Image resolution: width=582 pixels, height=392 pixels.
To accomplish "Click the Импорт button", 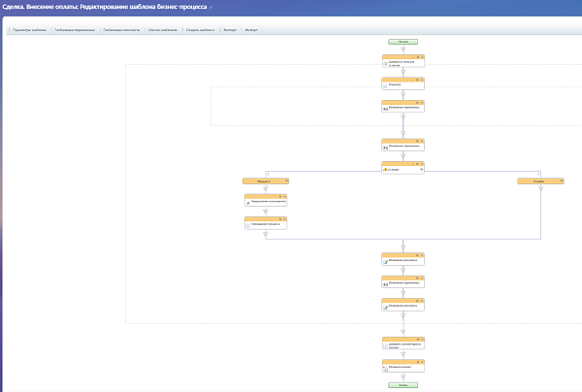I will (251, 30).
